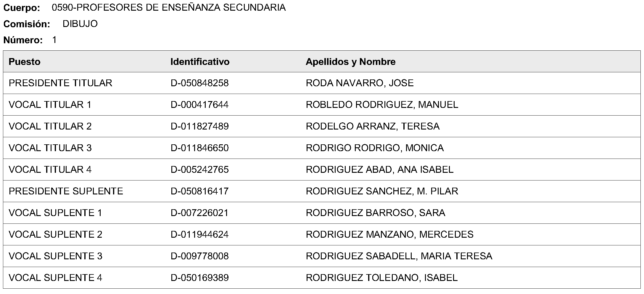Select the Identificativo column header
The image size is (644, 294).
point(200,62)
